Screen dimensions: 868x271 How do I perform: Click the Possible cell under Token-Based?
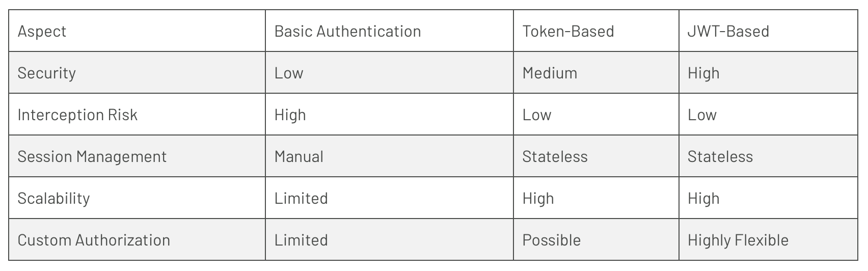tap(551, 240)
